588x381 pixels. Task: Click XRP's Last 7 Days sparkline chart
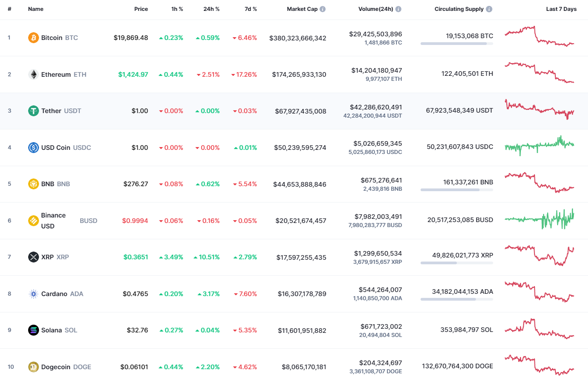(x=539, y=256)
